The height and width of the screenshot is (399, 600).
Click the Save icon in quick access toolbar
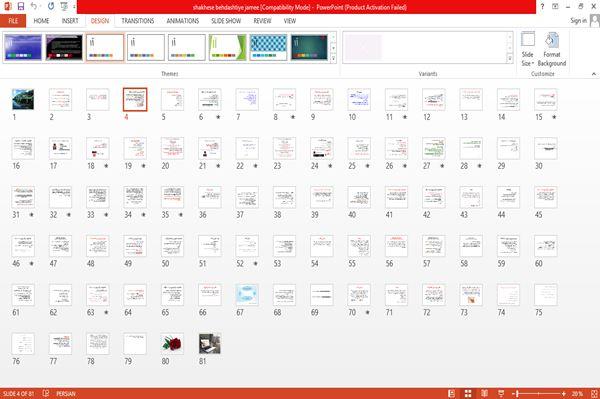21,7
